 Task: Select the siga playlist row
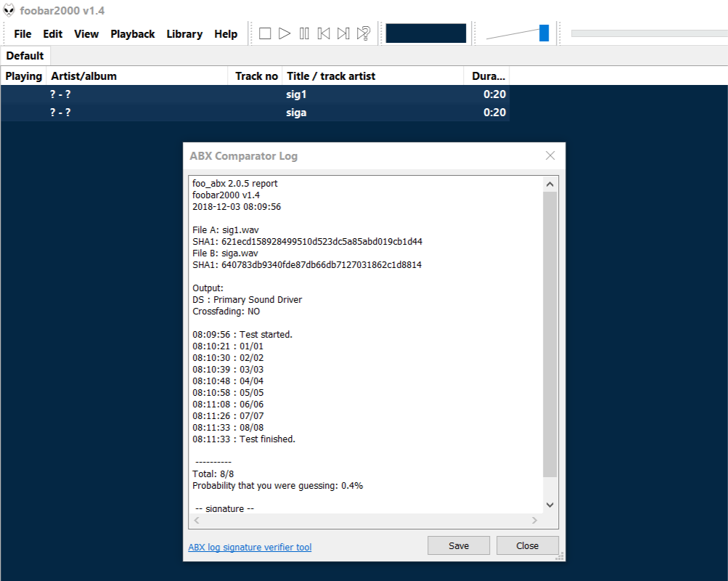coord(255,113)
